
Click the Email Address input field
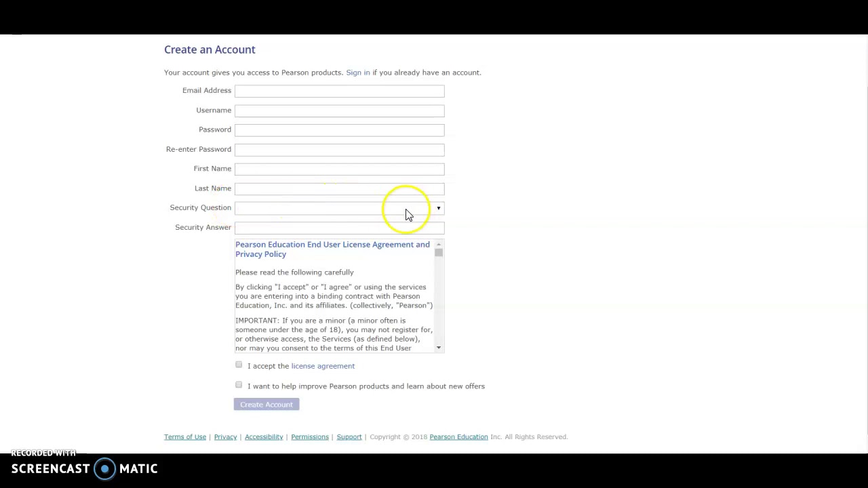coord(339,91)
